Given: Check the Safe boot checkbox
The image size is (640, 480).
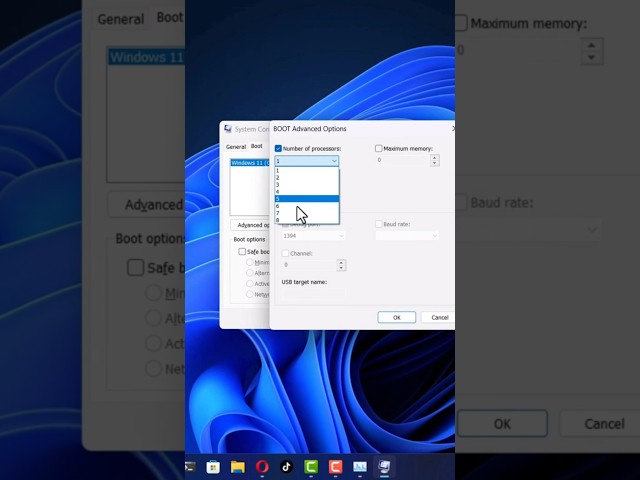Looking at the screenshot, I should (x=242, y=251).
